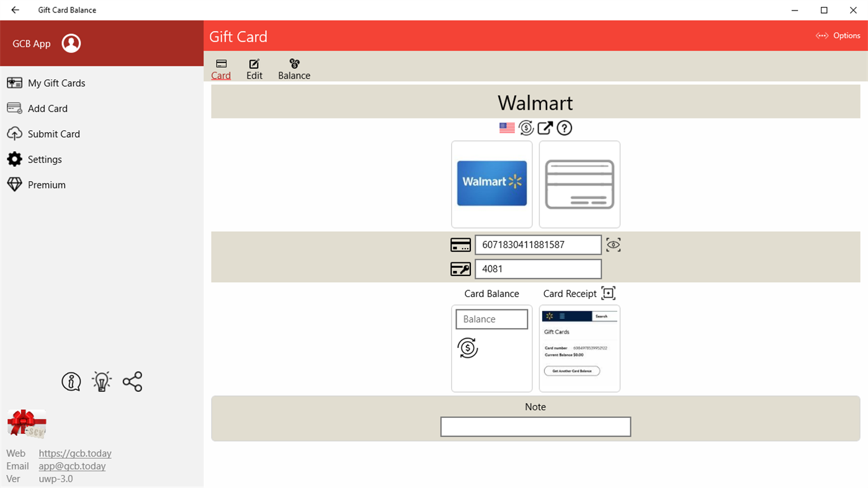Open My Gift Cards from sidebar
The image size is (868, 488).
pyautogui.click(x=55, y=82)
